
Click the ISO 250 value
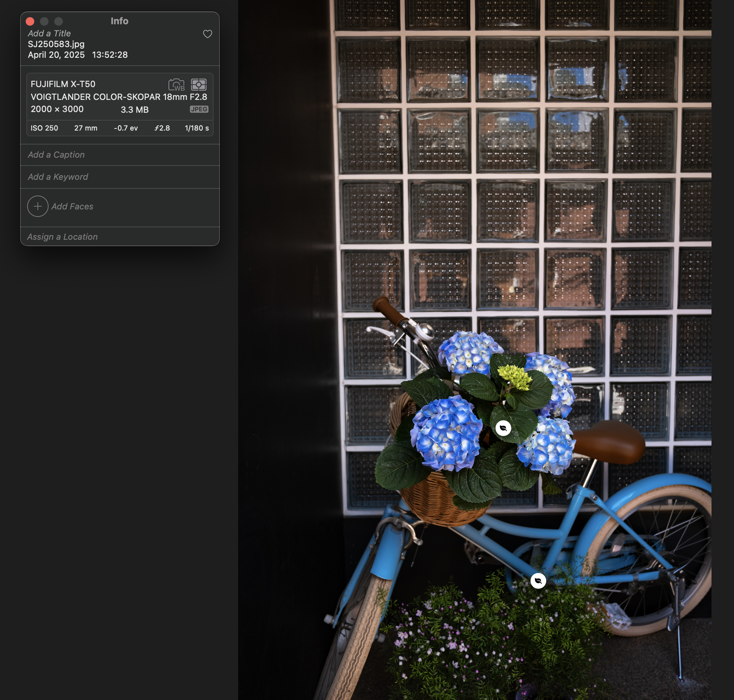pyautogui.click(x=44, y=128)
